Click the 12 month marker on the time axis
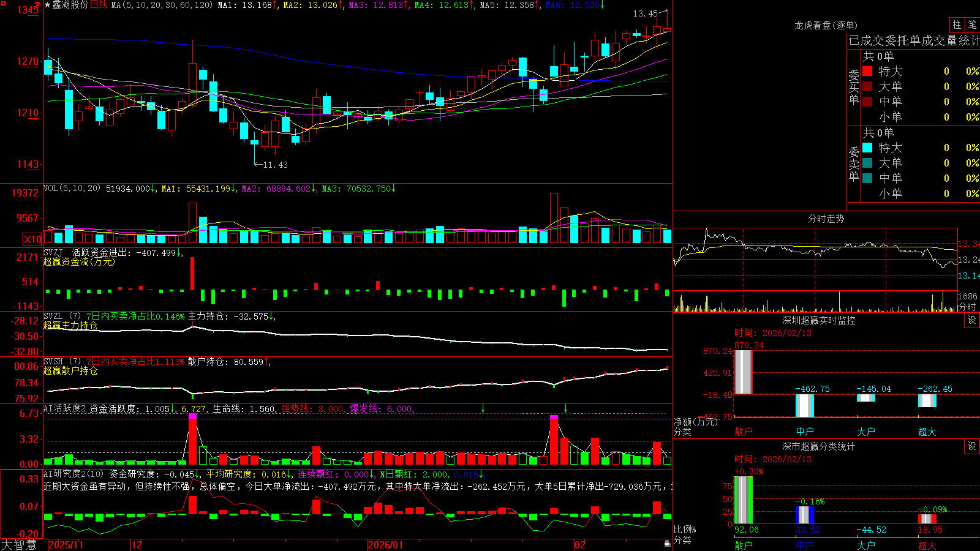The width and height of the screenshot is (980, 551). pyautogui.click(x=137, y=545)
